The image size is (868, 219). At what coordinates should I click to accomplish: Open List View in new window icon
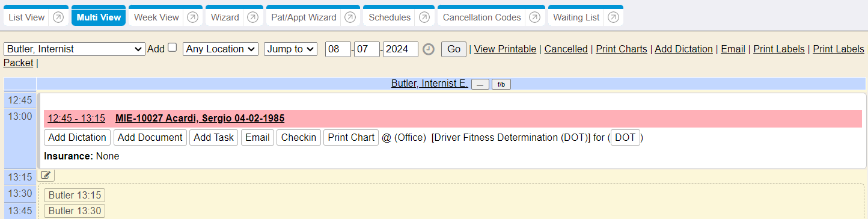[58, 17]
